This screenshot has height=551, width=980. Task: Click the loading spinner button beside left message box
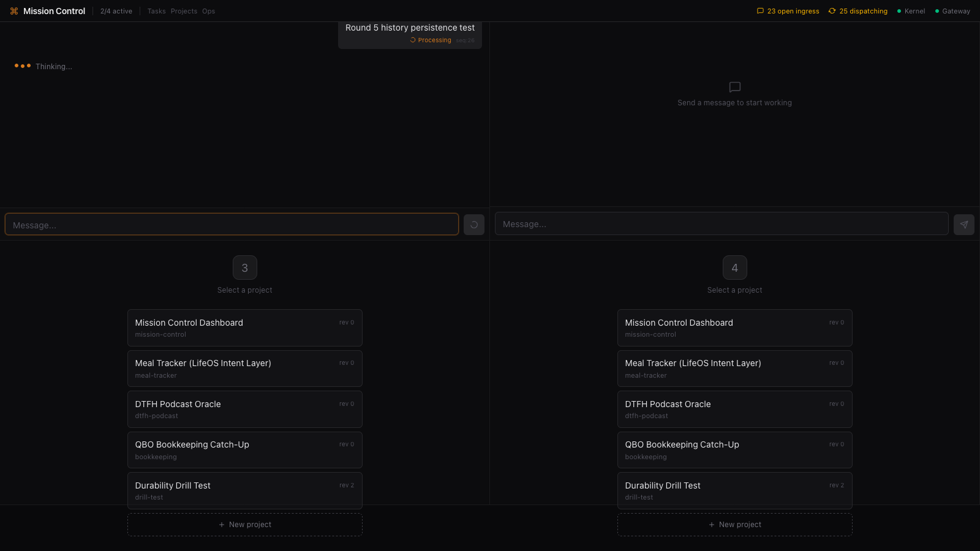(x=473, y=225)
